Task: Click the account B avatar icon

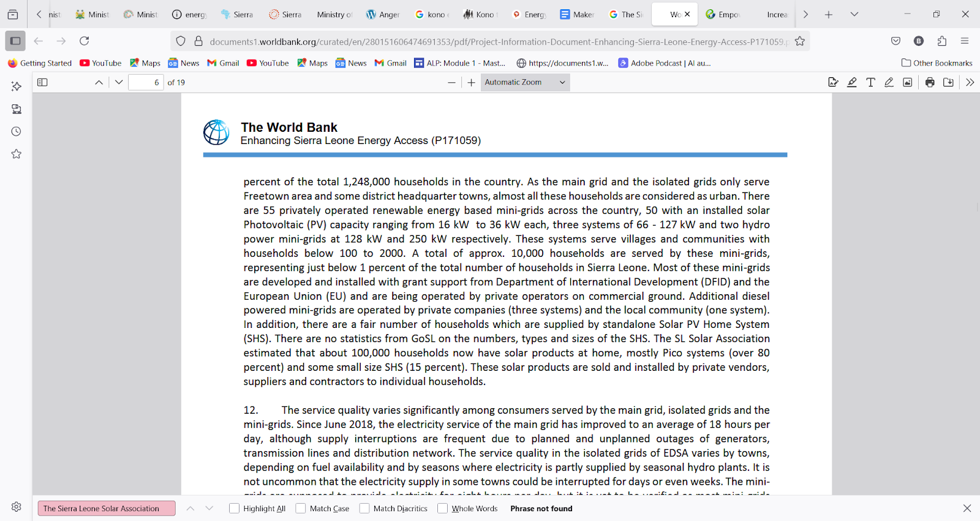Action: 919,41
